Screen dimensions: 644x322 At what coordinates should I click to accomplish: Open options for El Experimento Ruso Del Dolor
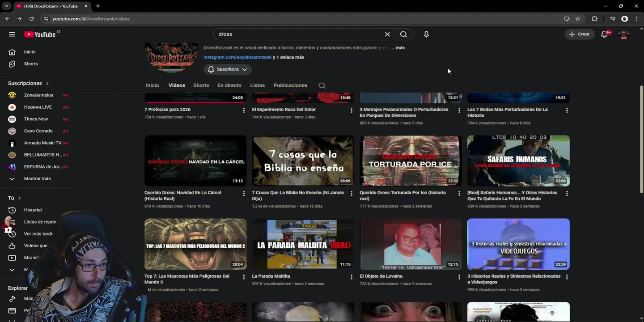tap(352, 110)
